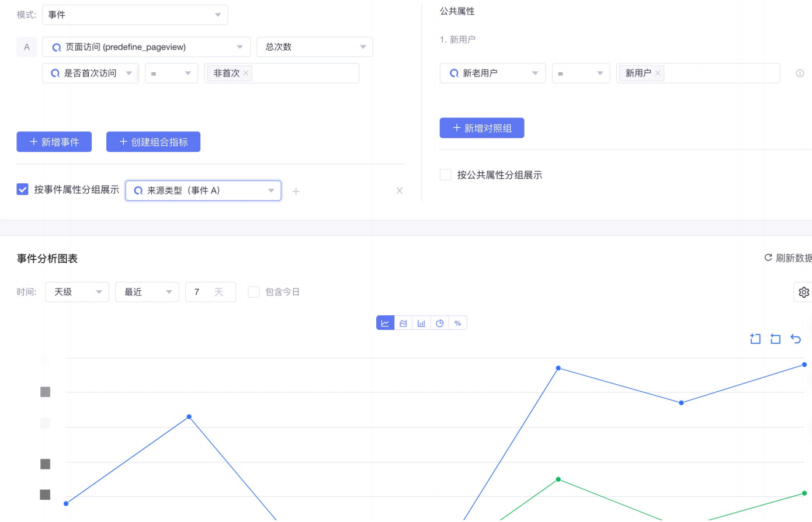Enable 按公共属性分组展示 checkbox

tap(445, 175)
